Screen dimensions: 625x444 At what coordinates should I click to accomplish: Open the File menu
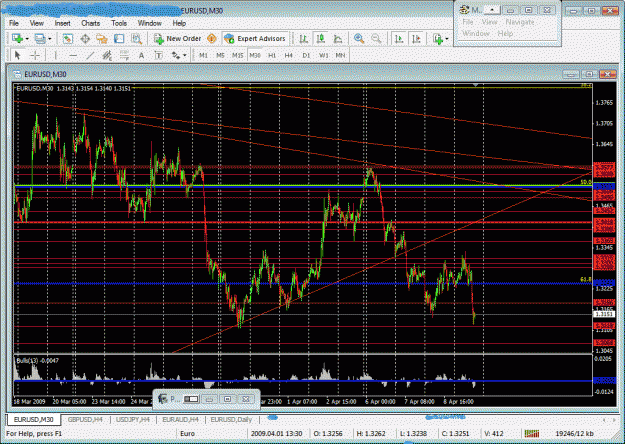pos(14,23)
